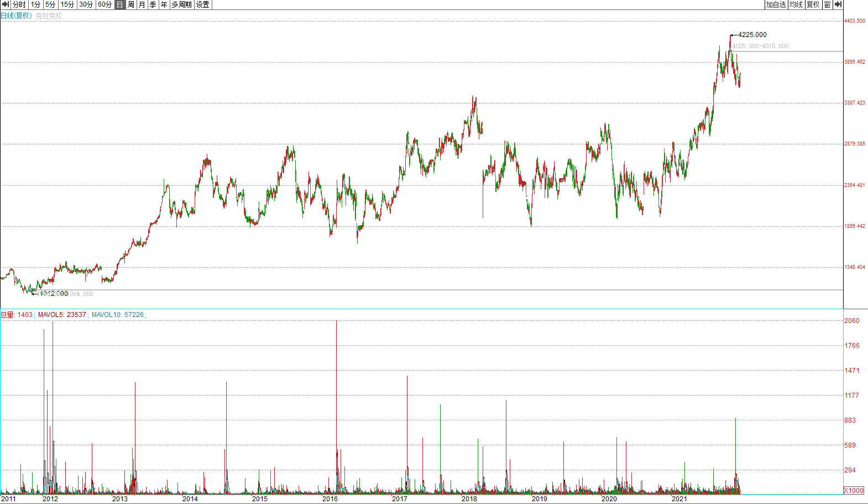Click the 2021 year on timeline

coord(679,499)
